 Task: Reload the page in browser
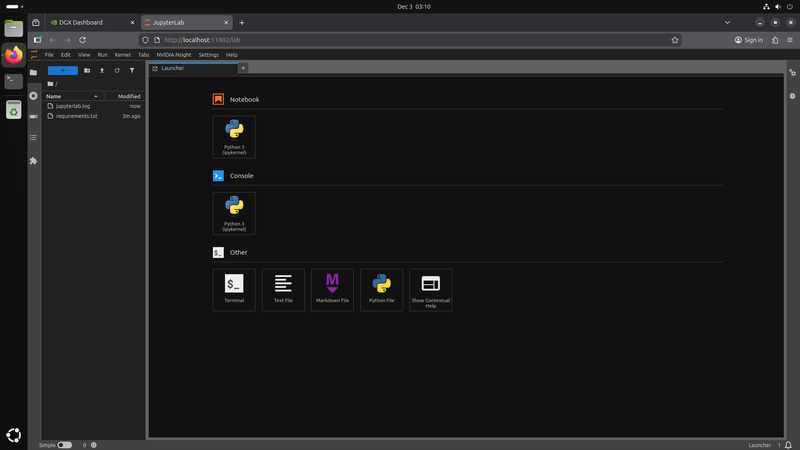[82, 40]
